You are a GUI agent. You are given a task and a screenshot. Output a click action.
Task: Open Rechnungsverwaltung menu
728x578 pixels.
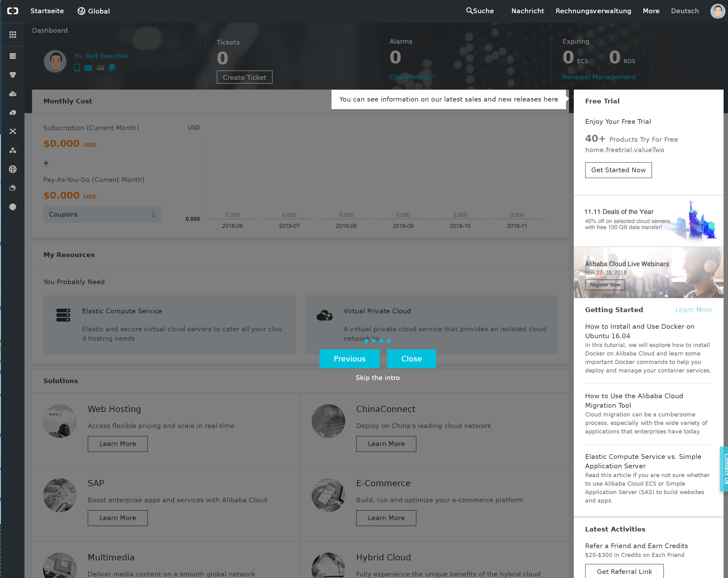coord(593,11)
